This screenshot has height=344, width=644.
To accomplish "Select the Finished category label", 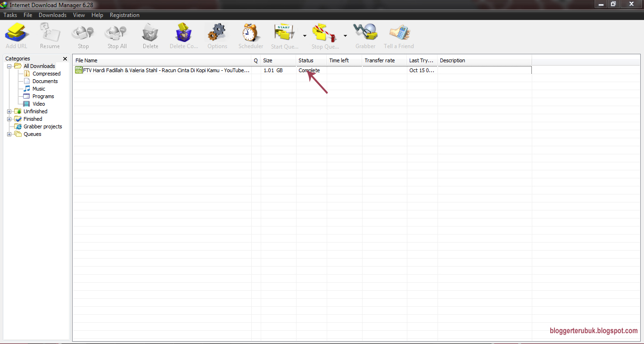I will [33, 119].
